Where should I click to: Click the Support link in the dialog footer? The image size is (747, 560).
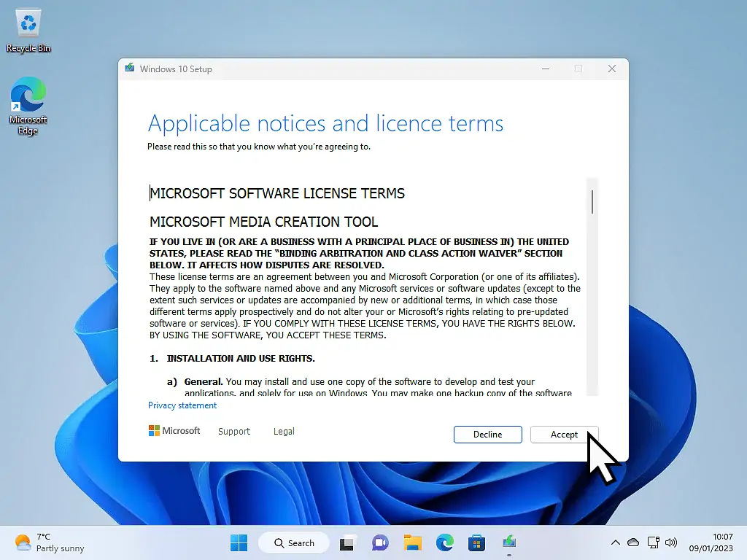tap(233, 431)
